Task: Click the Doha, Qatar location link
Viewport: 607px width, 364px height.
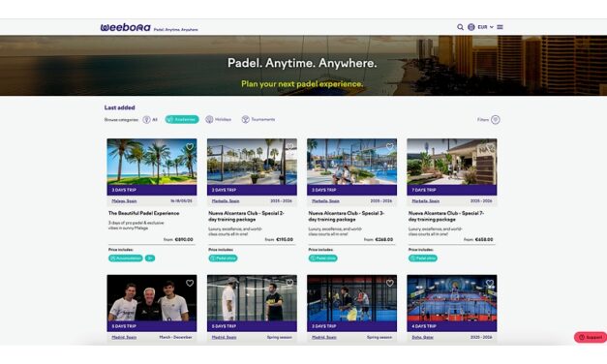Action: pyautogui.click(x=422, y=337)
